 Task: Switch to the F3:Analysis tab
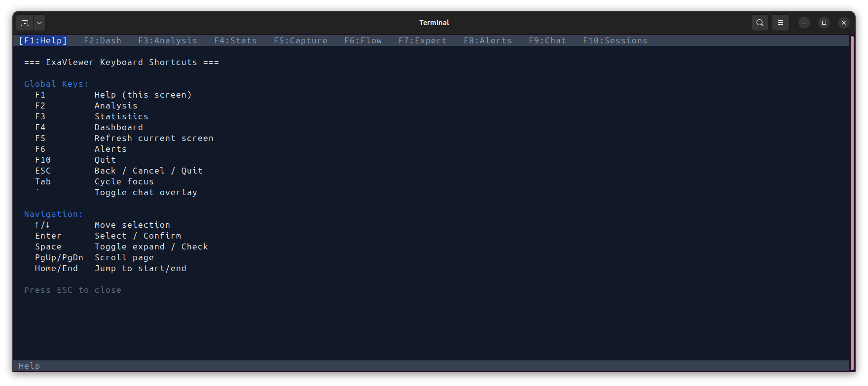168,40
